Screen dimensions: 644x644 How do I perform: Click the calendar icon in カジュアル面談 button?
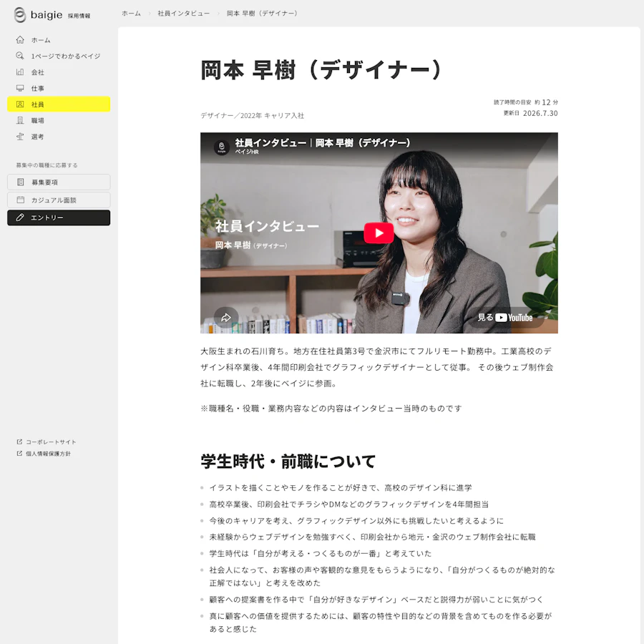pos(20,200)
